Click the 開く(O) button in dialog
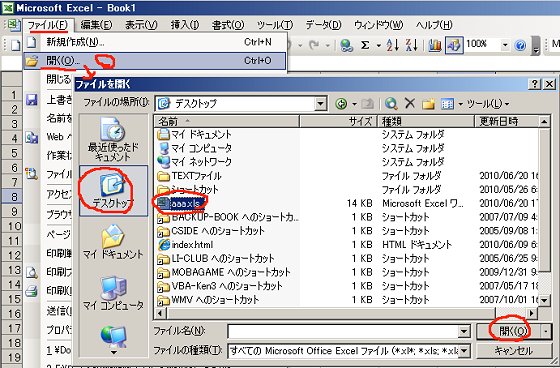Viewport: 560px width, 368px height. point(509,332)
